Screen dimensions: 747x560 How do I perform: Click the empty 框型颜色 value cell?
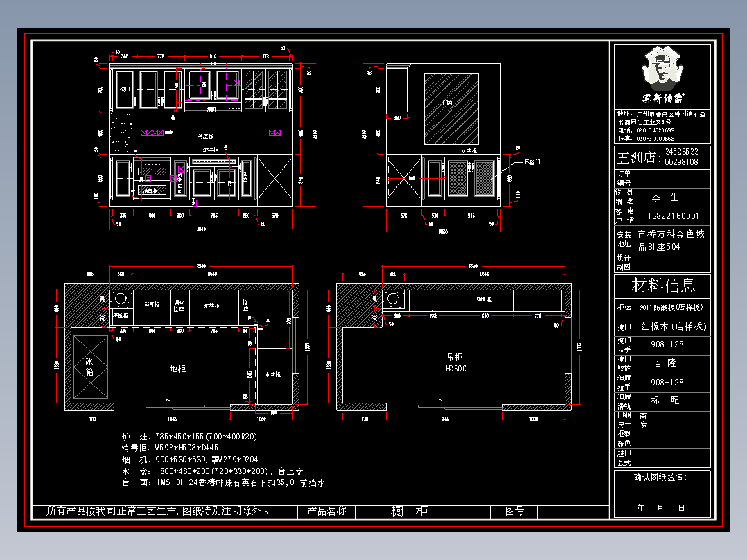pyautogui.click(x=674, y=439)
